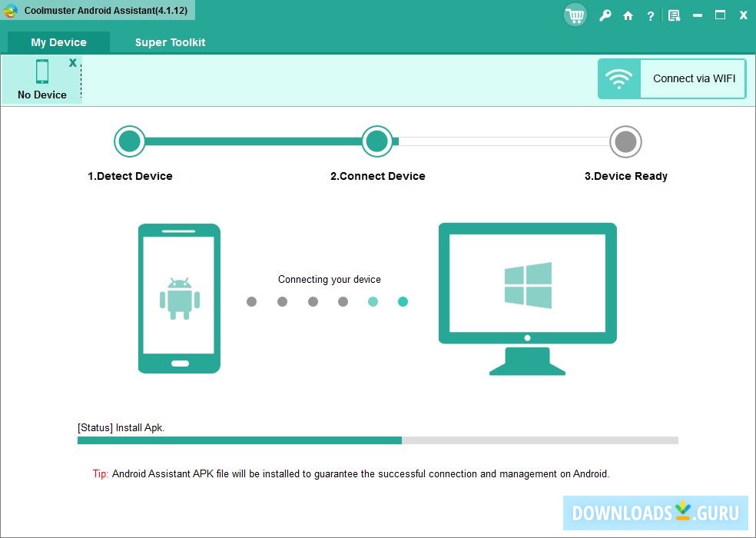Viewport: 756px width, 538px height.
Task: Click the WiFi icon next to Connect via WIFI
Action: (619, 78)
